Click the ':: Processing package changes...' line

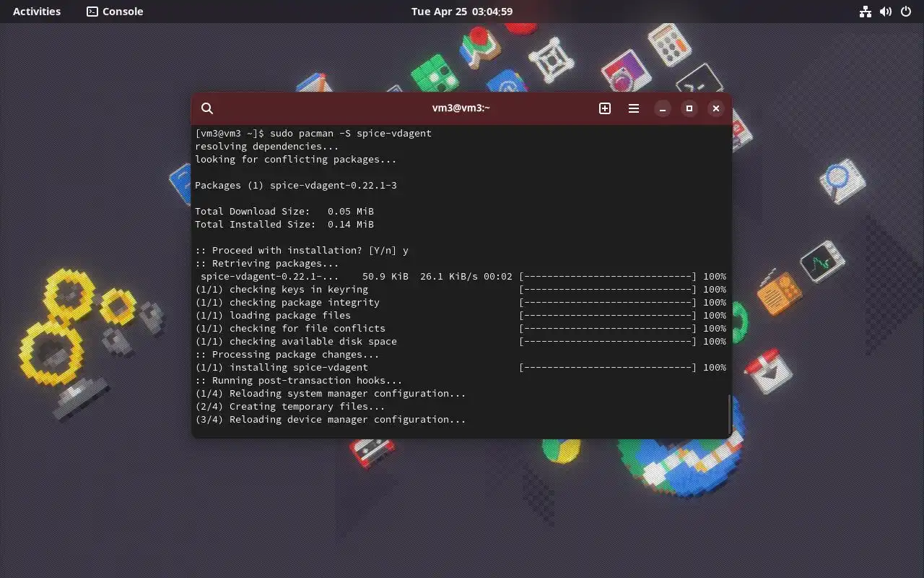(287, 354)
